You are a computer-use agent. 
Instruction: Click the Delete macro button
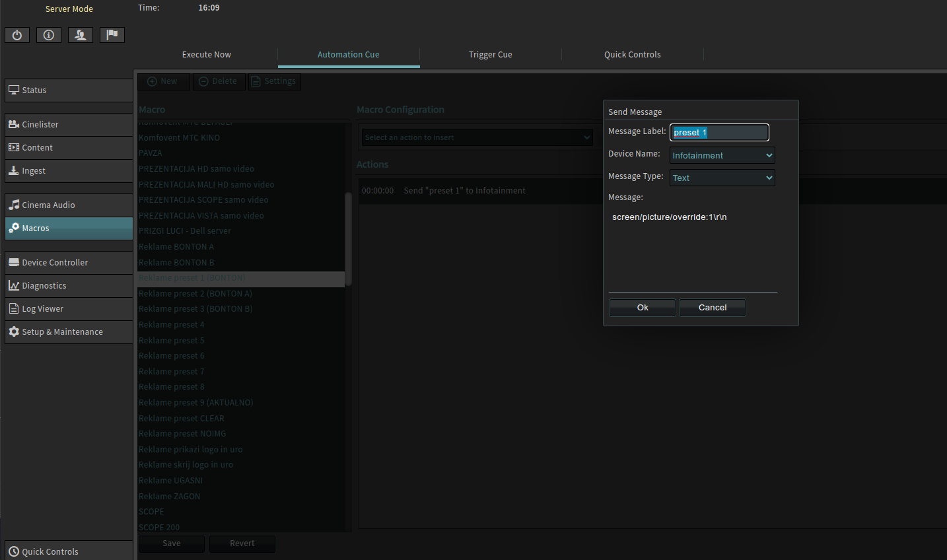[x=219, y=81]
